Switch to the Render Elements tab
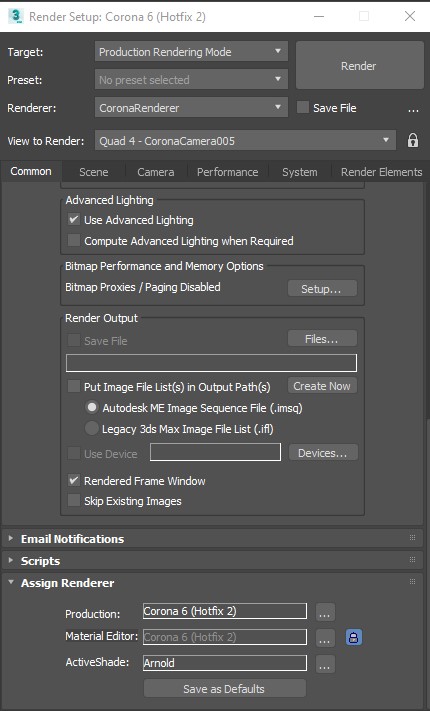Screen dimensions: 430x711 (x=381, y=172)
